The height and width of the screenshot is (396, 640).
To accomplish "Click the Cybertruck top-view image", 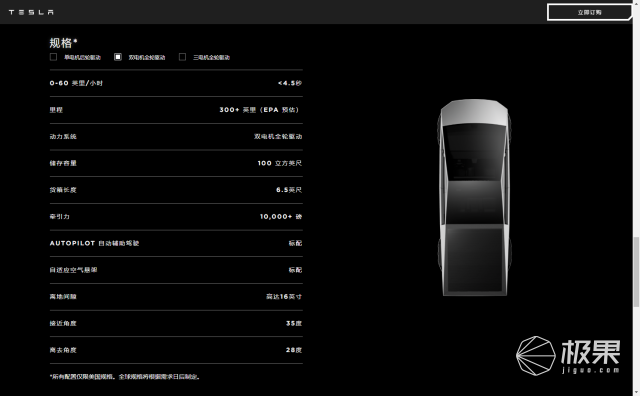I will pos(474,197).
